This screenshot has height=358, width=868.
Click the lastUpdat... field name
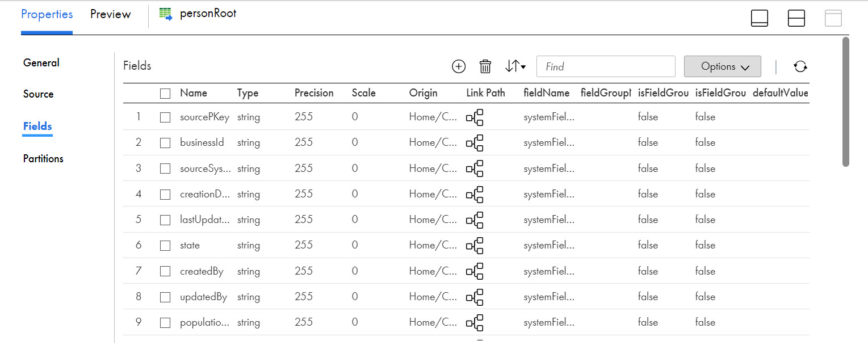point(206,220)
